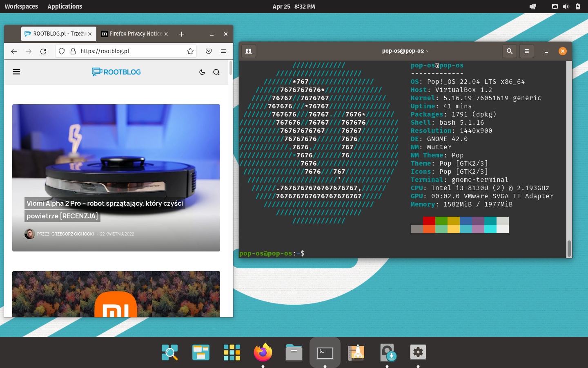Toggle tracking protection via shield icon
Image resolution: width=588 pixels, height=368 pixels.
click(61, 51)
